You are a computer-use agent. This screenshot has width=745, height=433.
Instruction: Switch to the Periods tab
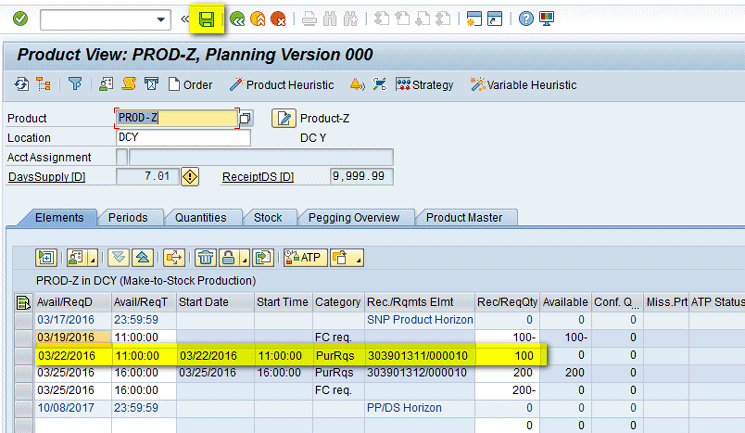tap(128, 218)
